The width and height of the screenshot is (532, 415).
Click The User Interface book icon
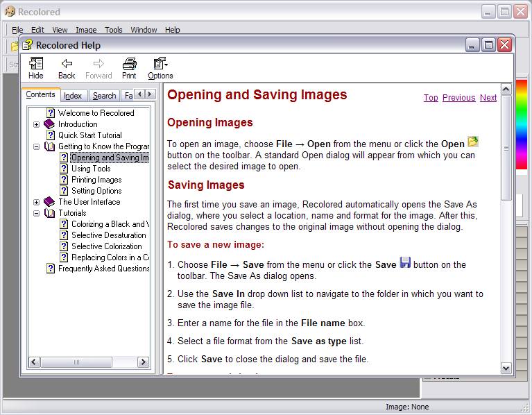[49, 201]
